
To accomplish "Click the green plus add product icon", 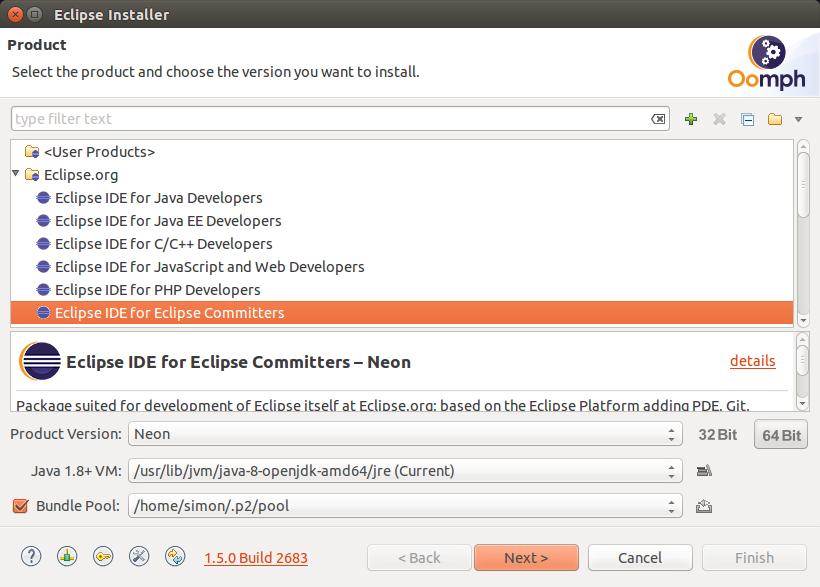I will (x=691, y=119).
